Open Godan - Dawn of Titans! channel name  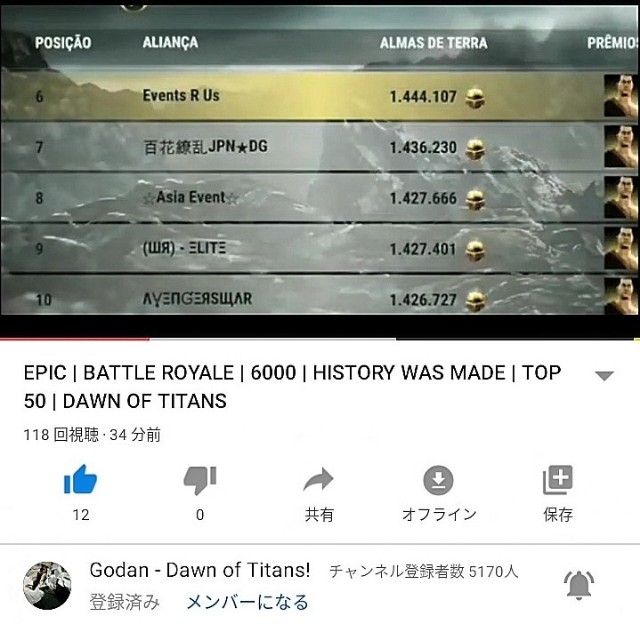(x=200, y=570)
